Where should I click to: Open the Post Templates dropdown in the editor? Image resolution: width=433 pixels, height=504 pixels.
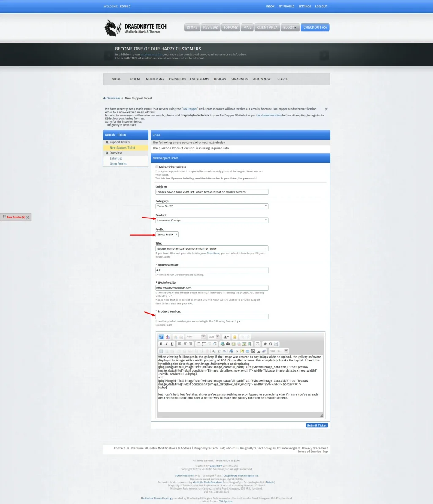point(279,351)
